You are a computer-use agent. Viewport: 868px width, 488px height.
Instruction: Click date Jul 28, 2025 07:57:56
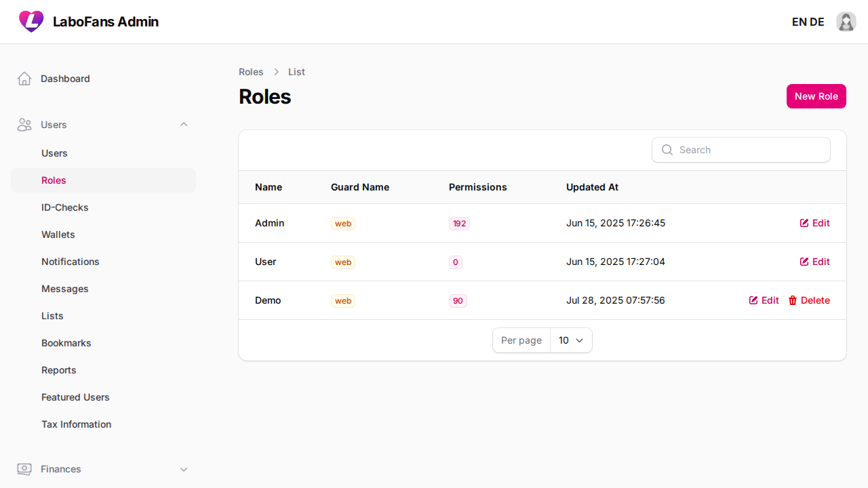616,300
